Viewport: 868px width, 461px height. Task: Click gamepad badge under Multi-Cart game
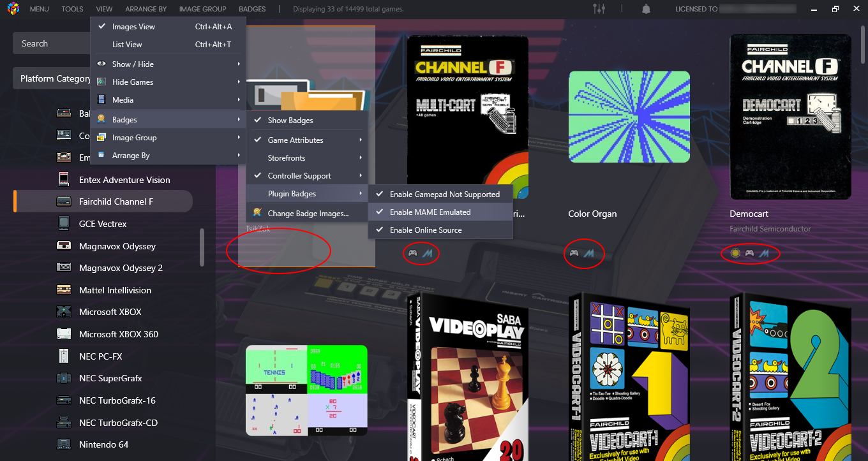click(413, 254)
